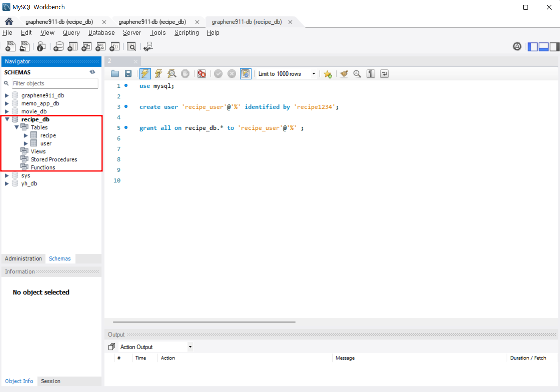Open the Action Output type dropdown
The width and height of the screenshot is (560, 392).
coord(190,347)
